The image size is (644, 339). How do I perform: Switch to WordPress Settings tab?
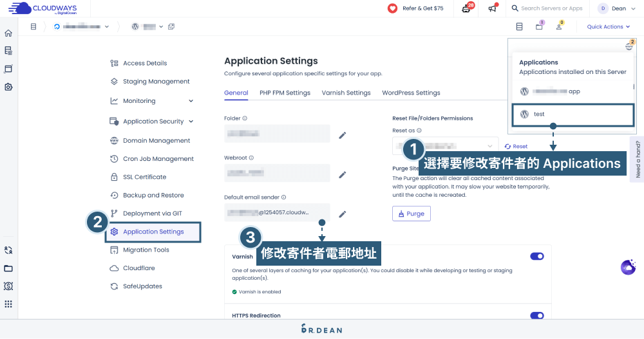point(411,93)
